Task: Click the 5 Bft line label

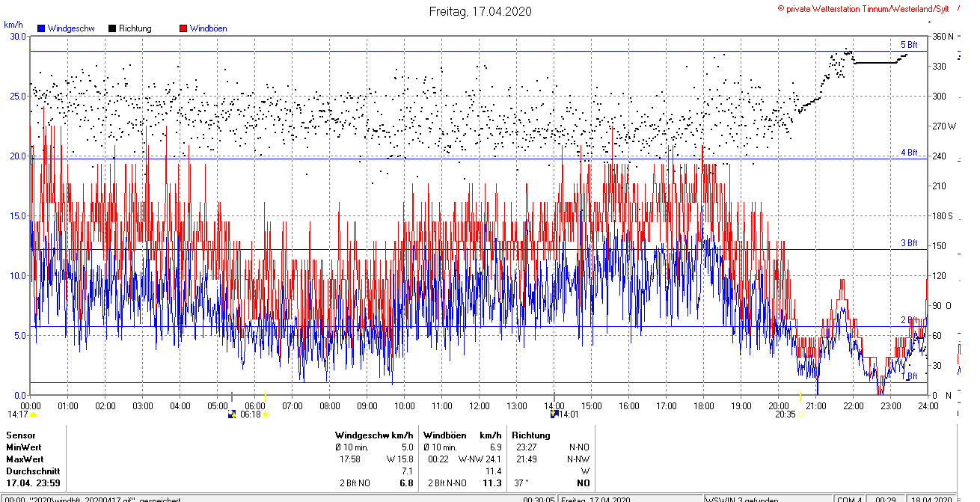Action: tap(909, 45)
